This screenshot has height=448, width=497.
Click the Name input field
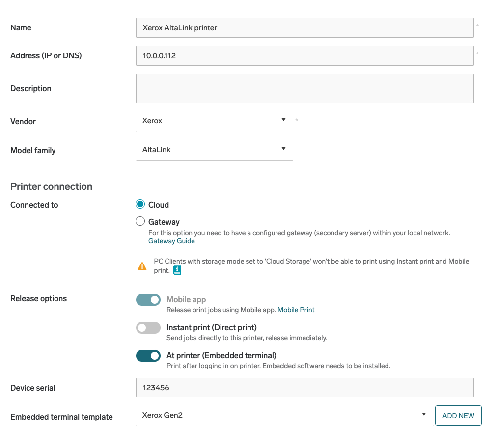point(304,28)
